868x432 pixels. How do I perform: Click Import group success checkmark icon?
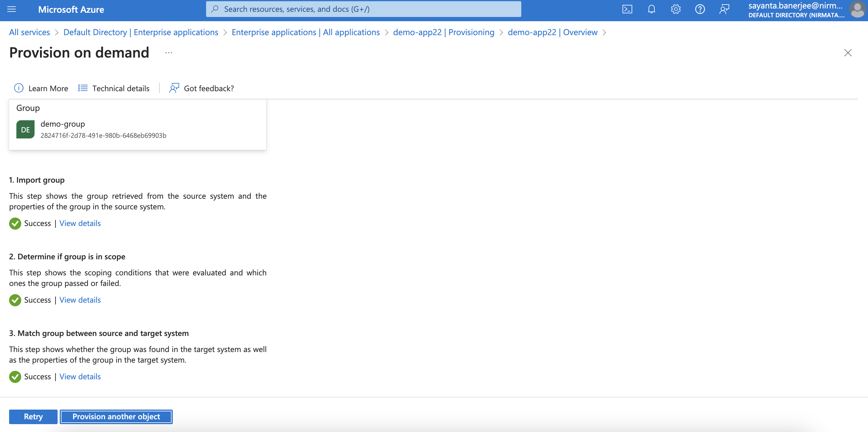15,224
